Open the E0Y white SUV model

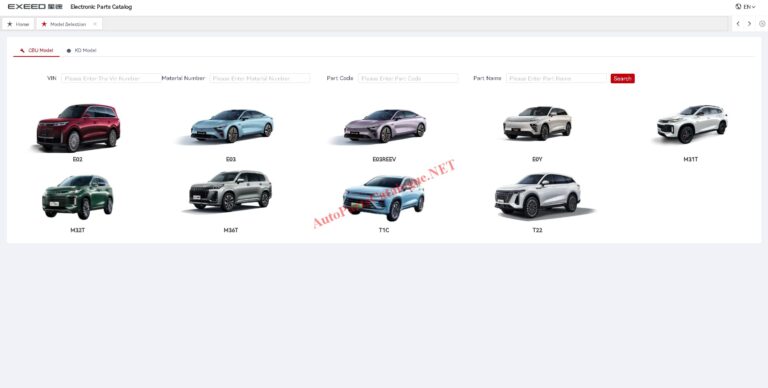[x=537, y=123]
